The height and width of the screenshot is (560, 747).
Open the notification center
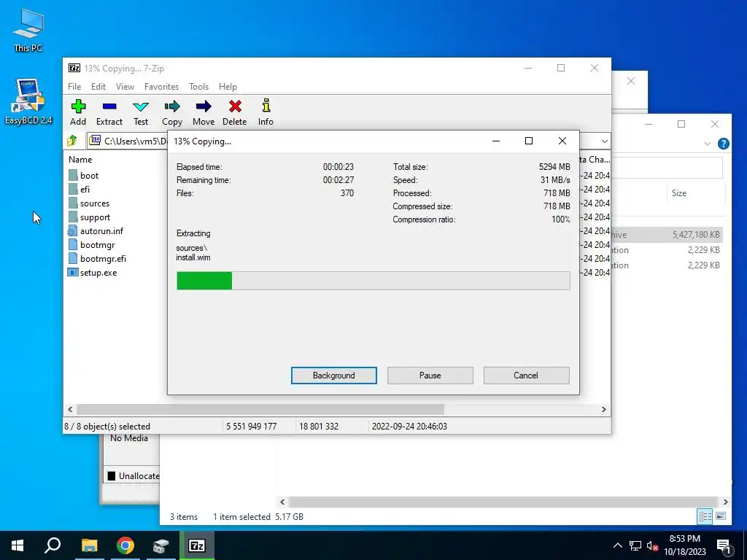coord(724,545)
